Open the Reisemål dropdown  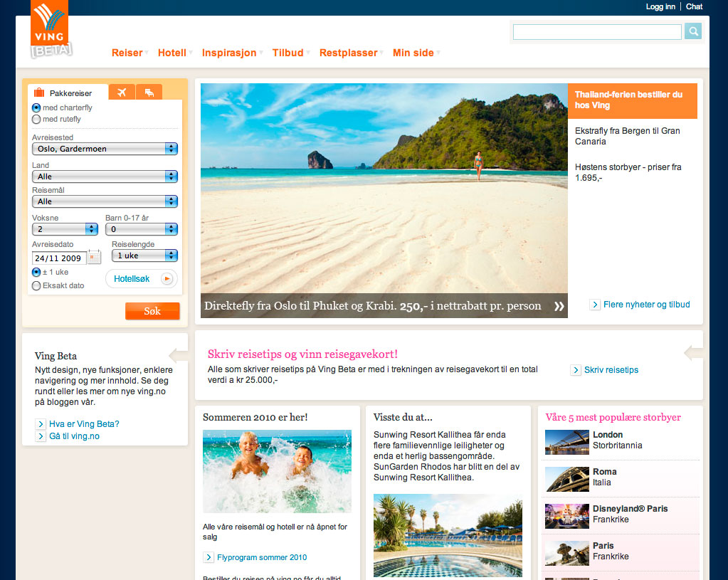pos(105,201)
